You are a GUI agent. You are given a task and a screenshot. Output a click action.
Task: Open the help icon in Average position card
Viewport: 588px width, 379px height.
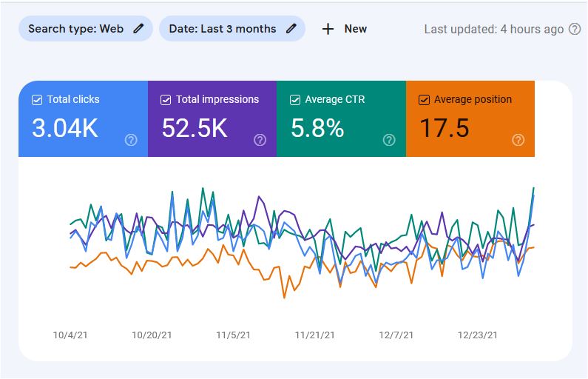518,140
